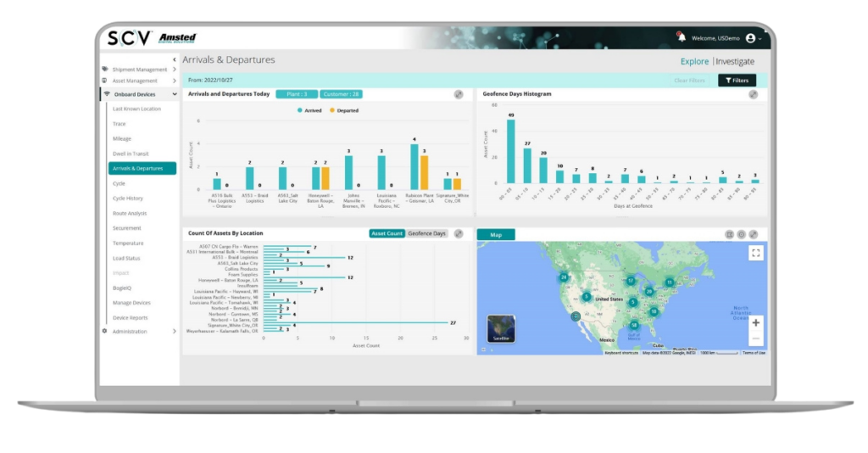
Task: Expand the Count Of Assets chart
Action: pos(459,233)
